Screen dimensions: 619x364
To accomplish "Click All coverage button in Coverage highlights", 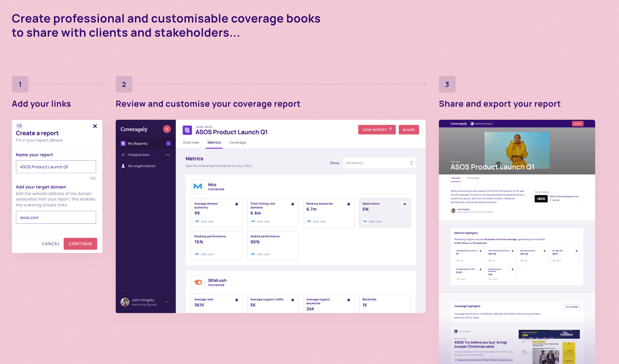I will pyautogui.click(x=572, y=307).
